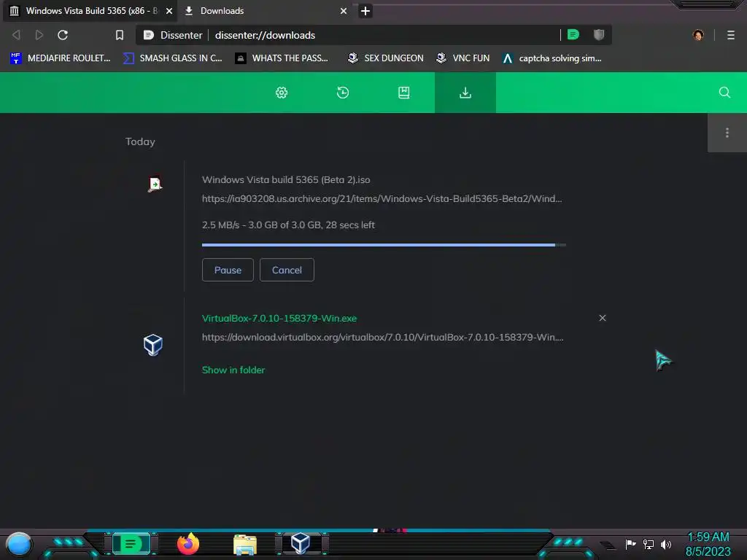Open File Explorer from taskbar

pos(245,544)
